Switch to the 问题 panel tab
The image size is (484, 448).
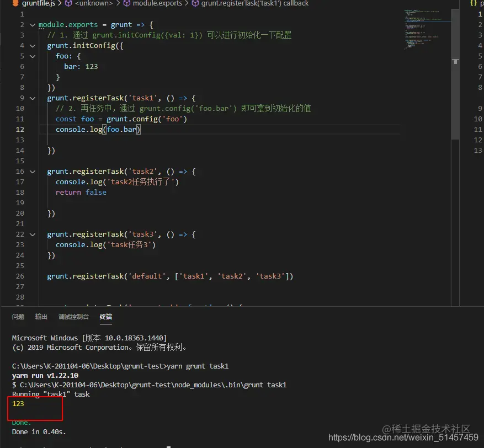[x=18, y=317]
